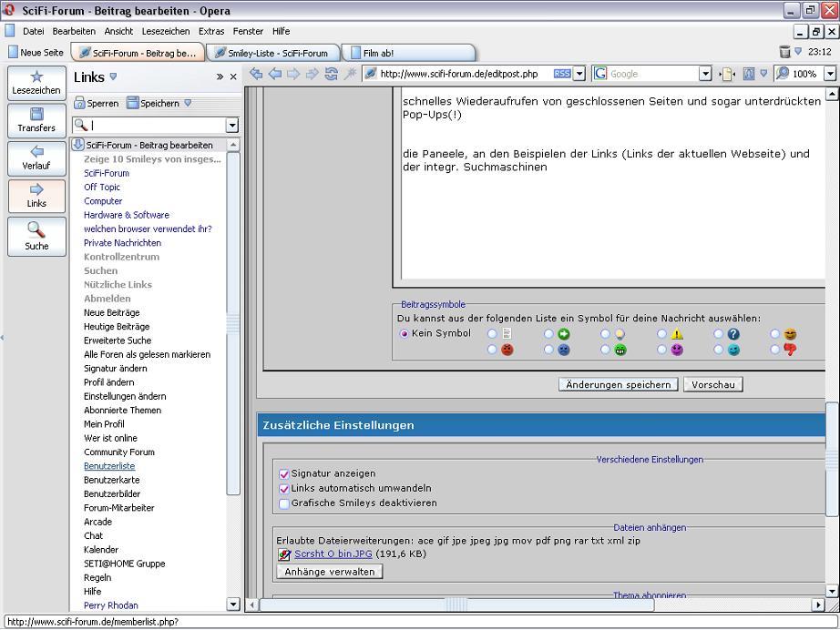Enable Grafische Smileys deaktivieren checkbox

tap(284, 503)
